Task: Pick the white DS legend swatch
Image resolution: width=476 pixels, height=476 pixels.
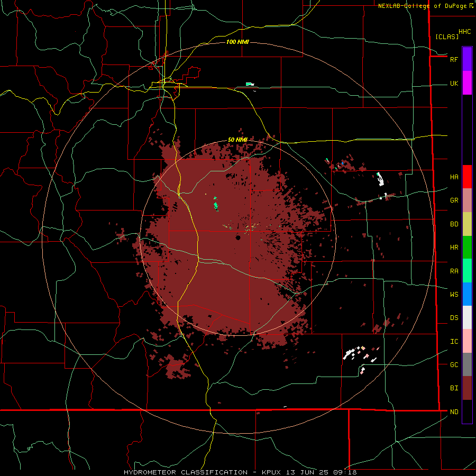Action: (467, 317)
